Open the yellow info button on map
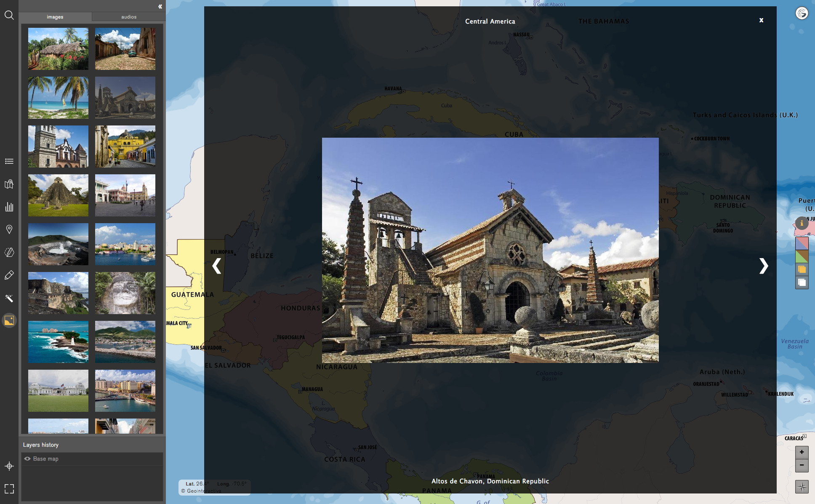Viewport: 815px width, 504px height. pos(802,223)
